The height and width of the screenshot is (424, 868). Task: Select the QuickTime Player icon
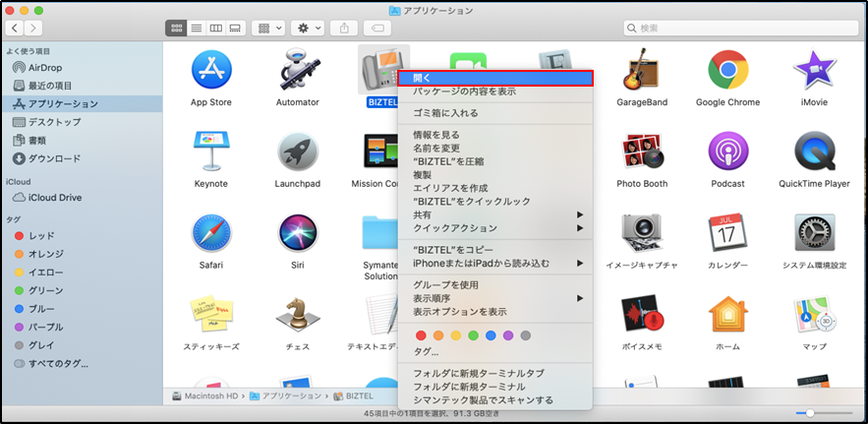814,151
